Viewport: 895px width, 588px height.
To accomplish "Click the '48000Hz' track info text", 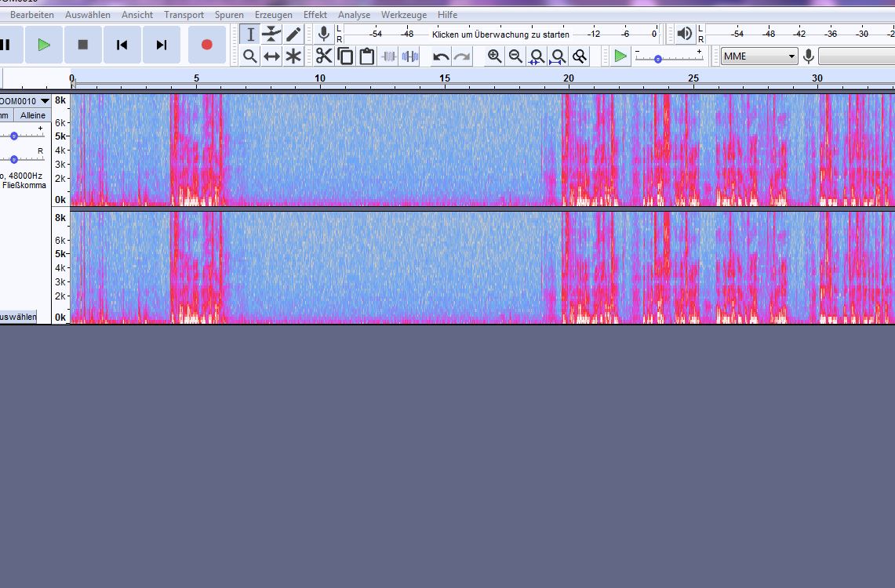I will coord(25,176).
